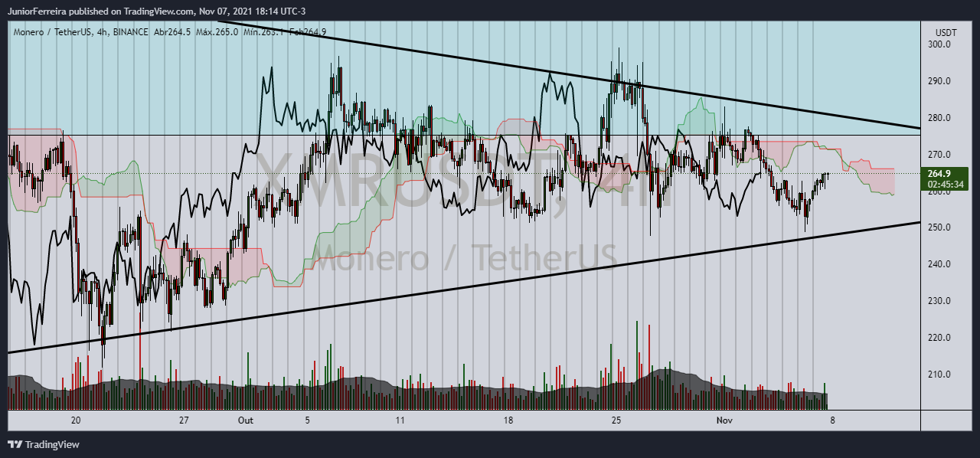The height and width of the screenshot is (458, 980).
Task: Click the '11' date label on time axis
Action: pyautogui.click(x=400, y=420)
